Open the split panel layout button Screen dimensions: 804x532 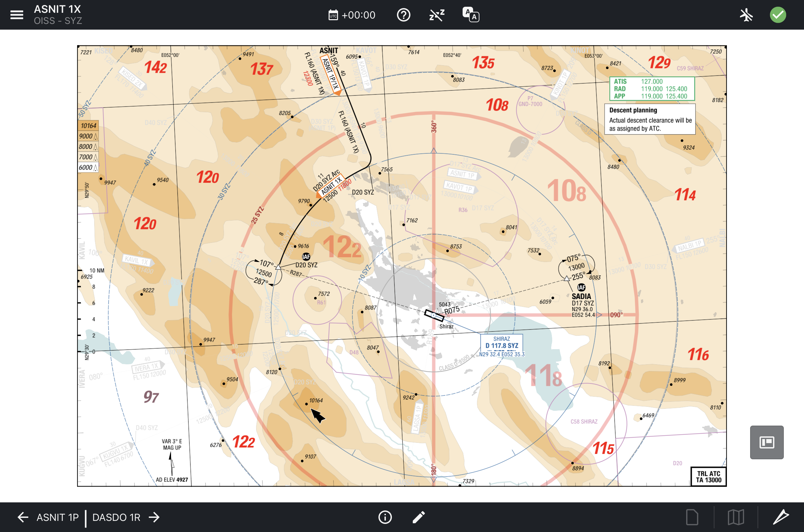tap(767, 442)
